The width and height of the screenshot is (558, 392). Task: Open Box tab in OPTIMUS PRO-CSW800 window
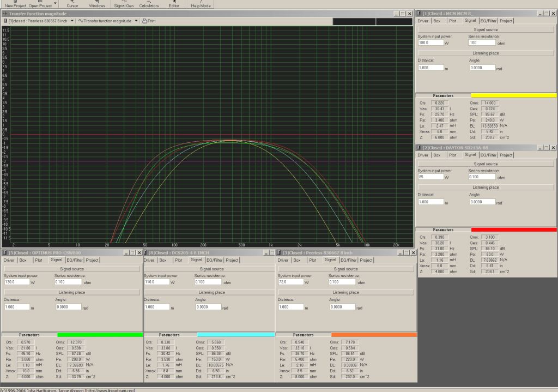[x=23, y=260]
